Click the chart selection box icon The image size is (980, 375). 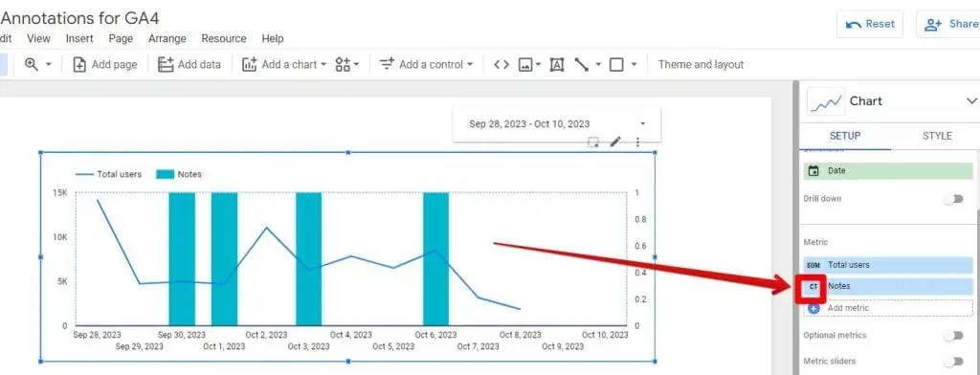pyautogui.click(x=593, y=143)
